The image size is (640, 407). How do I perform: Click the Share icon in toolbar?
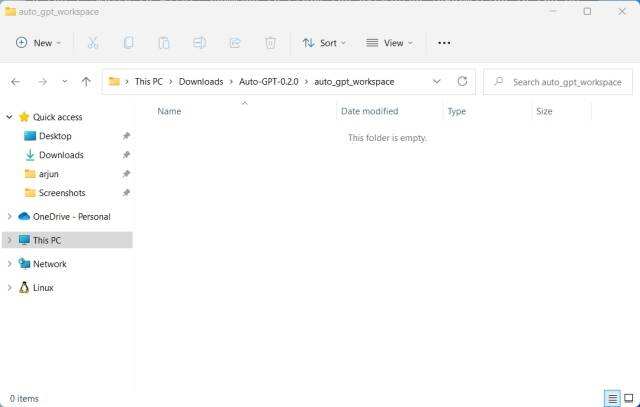235,43
